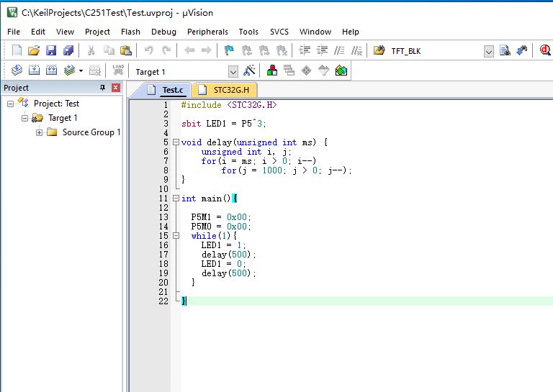The image size is (553, 392).
Task: Open the Peripherals menu
Action: point(207,32)
